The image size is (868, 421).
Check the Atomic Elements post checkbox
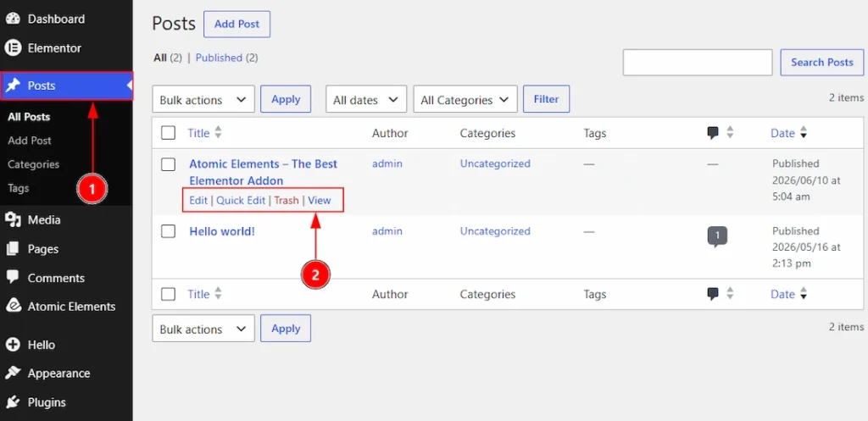point(169,164)
